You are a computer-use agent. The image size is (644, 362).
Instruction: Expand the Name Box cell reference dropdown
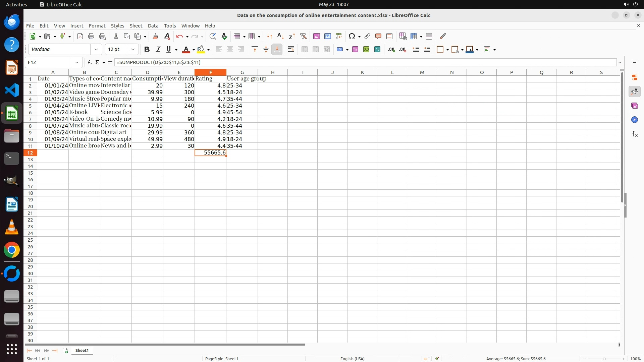[77, 62]
